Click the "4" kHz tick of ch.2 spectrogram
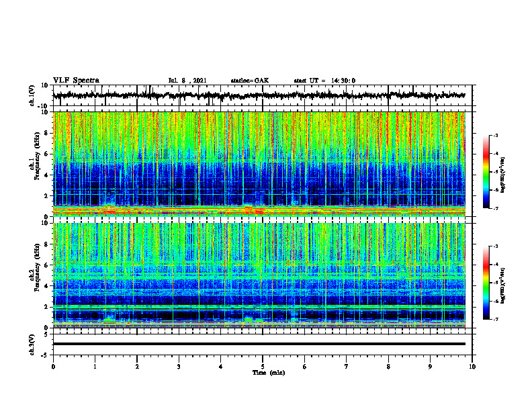 point(46,286)
